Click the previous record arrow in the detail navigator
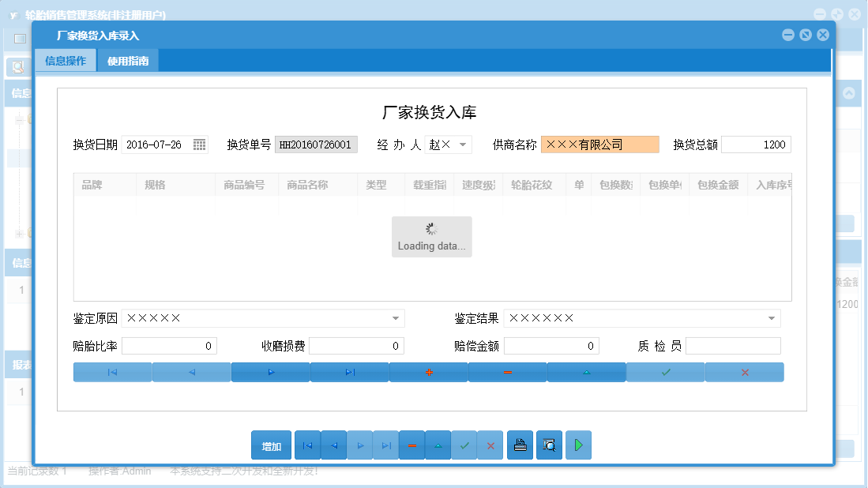 pyautogui.click(x=191, y=371)
